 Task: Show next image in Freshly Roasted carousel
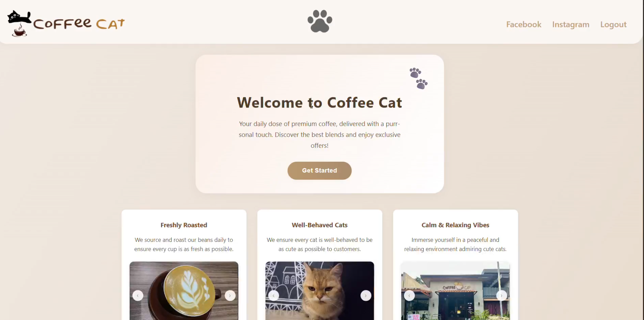(x=230, y=296)
